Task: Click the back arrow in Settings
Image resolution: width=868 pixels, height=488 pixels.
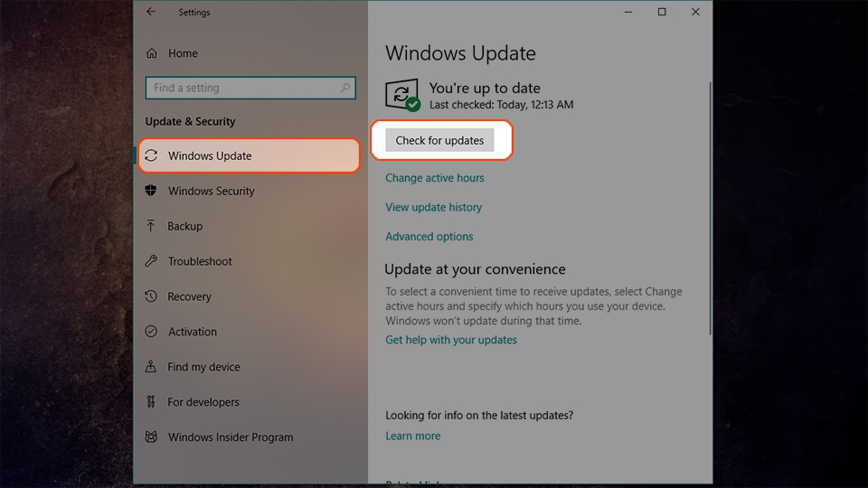Action: pos(151,12)
